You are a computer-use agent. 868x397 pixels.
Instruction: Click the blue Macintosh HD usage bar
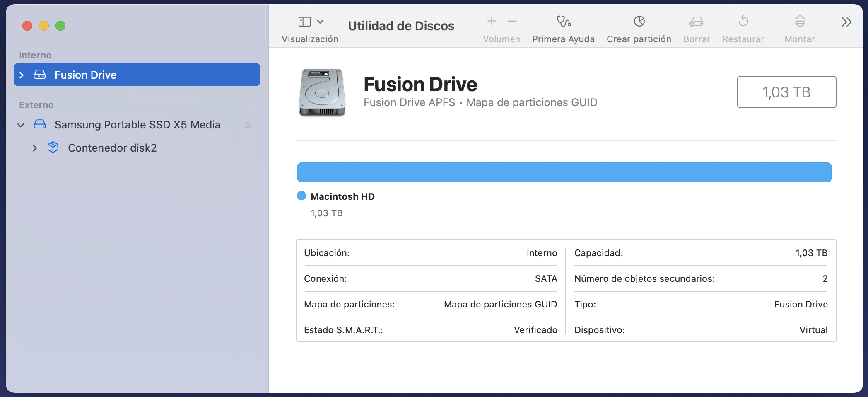pos(564,172)
